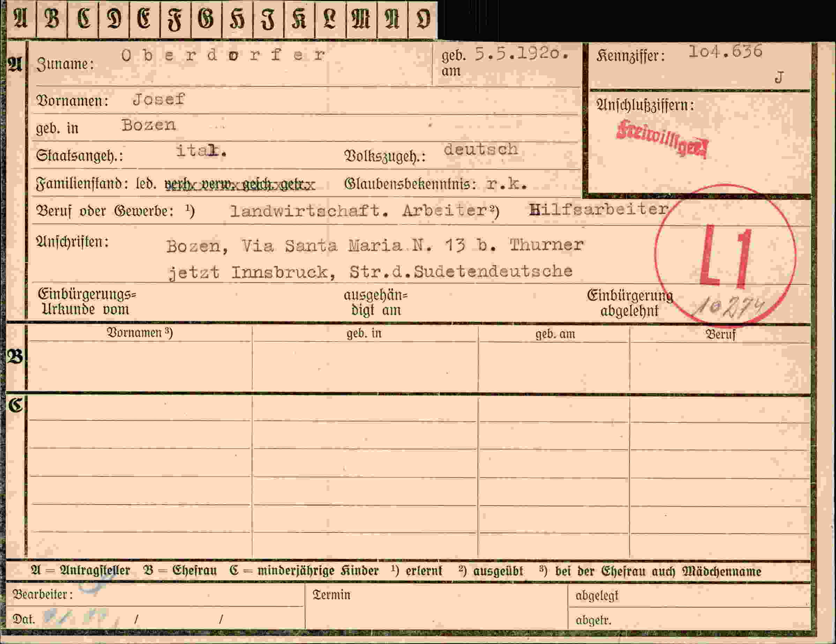This screenshot has width=836, height=644.
Task: Click the 'Kennziffer:' label
Action: pyautogui.click(x=631, y=56)
